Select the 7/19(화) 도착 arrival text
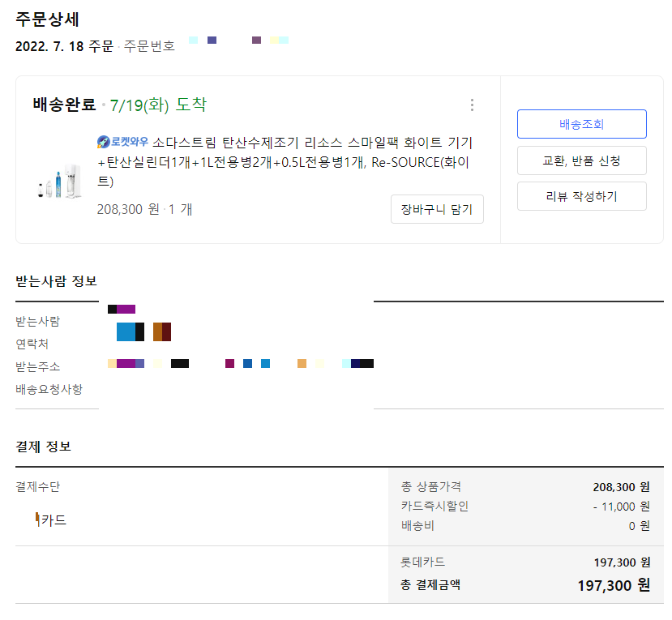 [158, 105]
